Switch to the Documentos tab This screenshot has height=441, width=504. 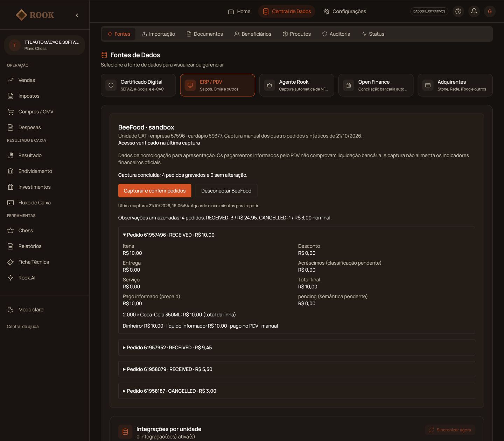205,34
